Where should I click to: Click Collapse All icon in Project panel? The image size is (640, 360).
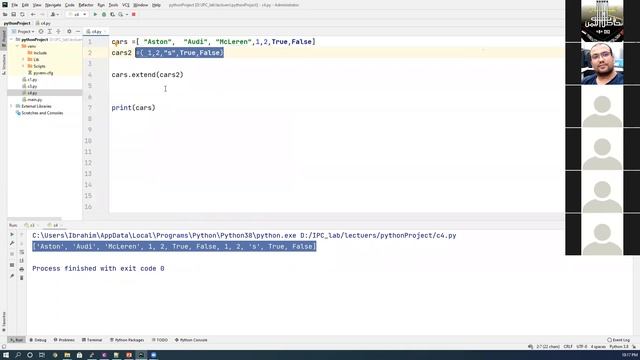click(x=58, y=31)
